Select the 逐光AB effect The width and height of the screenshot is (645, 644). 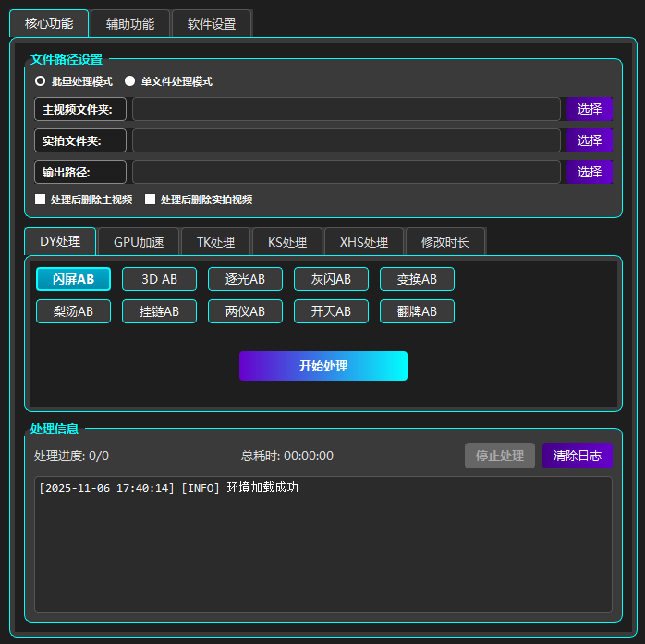click(x=245, y=279)
